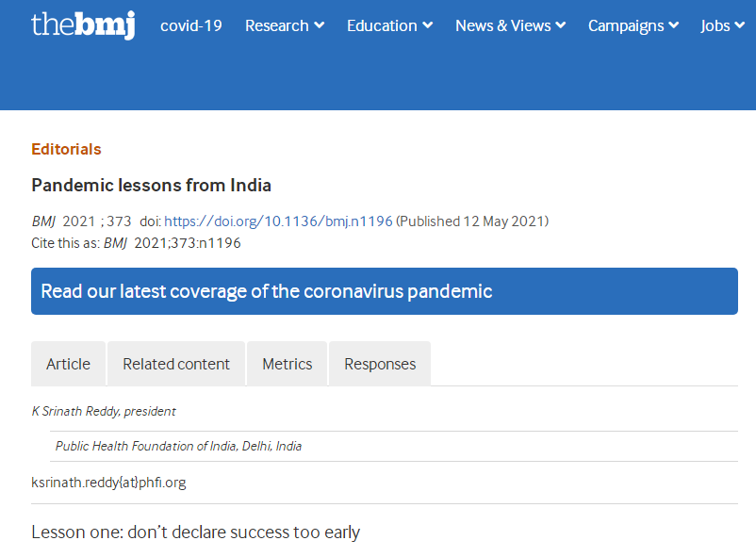Switch to the Related content tab
756x557 pixels.
(x=176, y=364)
